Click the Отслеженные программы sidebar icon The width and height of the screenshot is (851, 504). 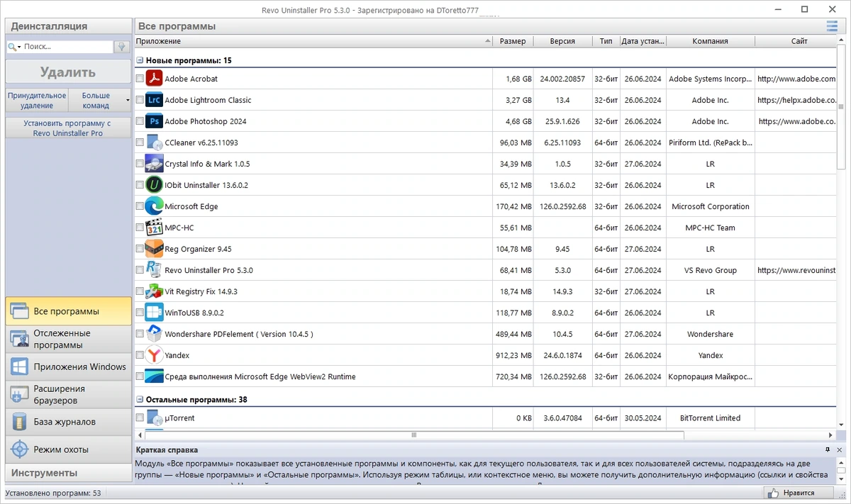pos(18,339)
